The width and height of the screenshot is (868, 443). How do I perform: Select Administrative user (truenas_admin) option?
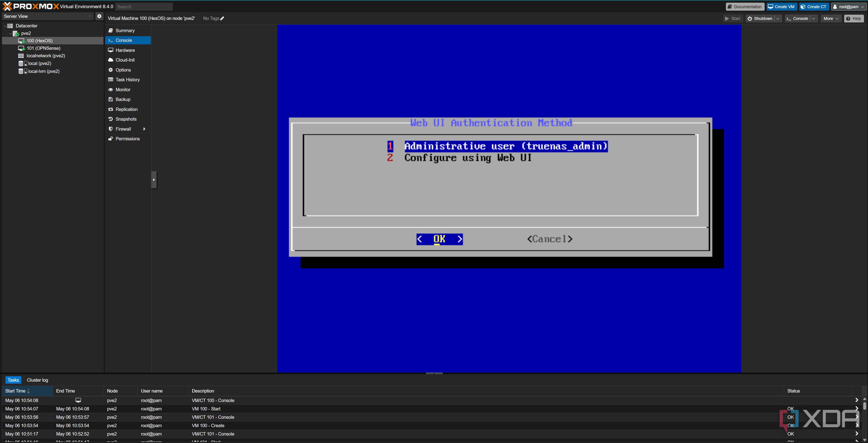click(506, 146)
